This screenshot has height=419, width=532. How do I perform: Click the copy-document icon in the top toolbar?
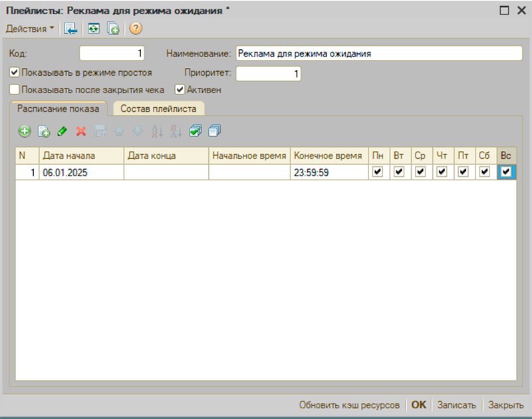pos(113,29)
